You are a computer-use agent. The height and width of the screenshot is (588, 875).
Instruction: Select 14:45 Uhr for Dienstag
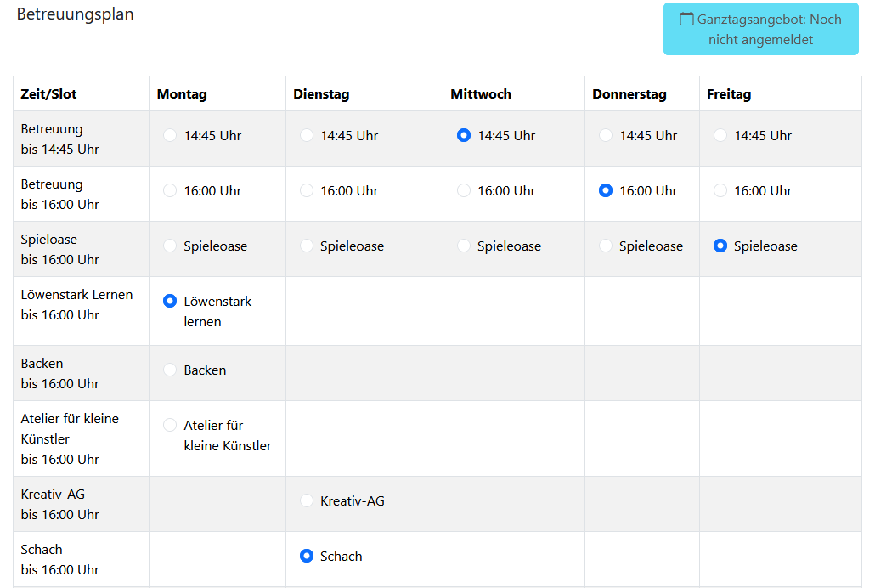307,135
